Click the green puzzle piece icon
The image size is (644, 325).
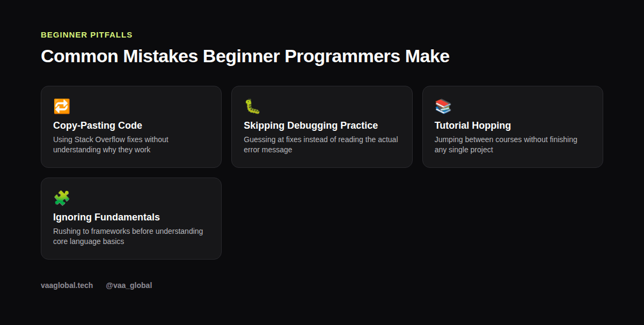click(62, 198)
